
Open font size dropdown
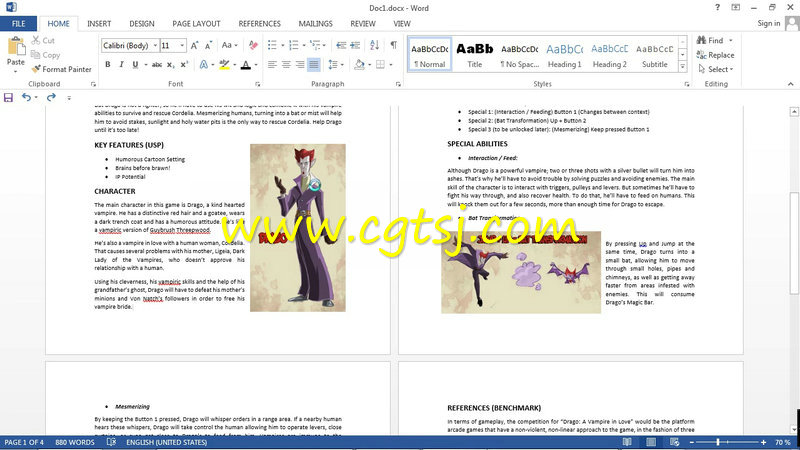coord(182,45)
